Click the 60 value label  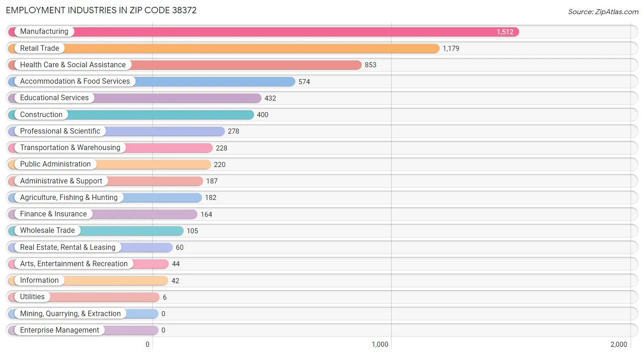click(x=180, y=247)
